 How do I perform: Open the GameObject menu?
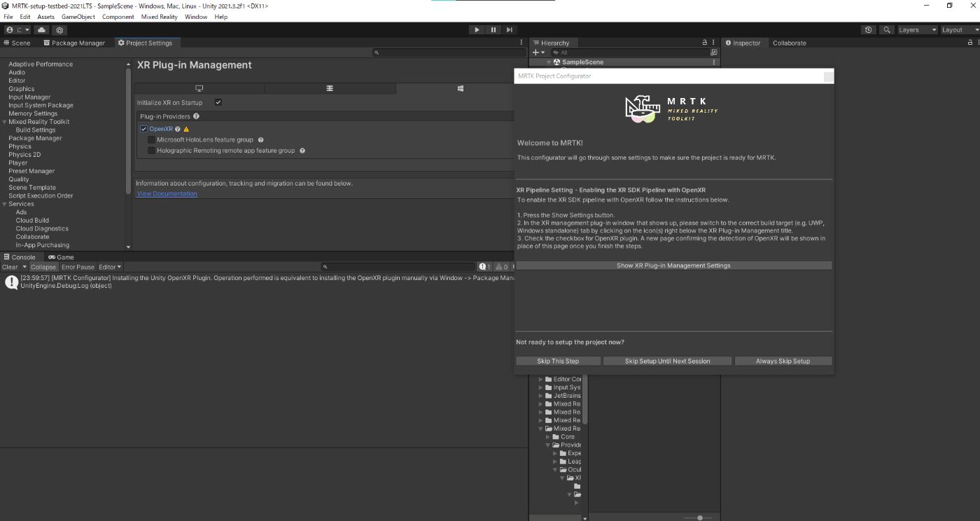(78, 17)
